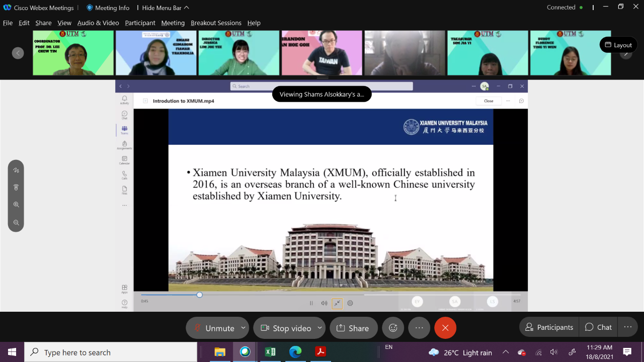Click the annotate pen icon in left toolbar

[x=16, y=170]
